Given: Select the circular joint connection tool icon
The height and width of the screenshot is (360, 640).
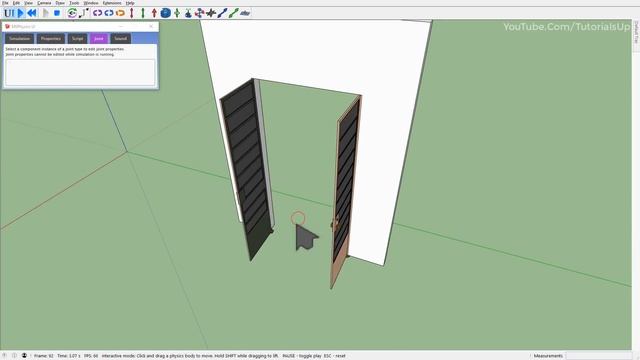Looking at the screenshot, I should (x=72, y=13).
